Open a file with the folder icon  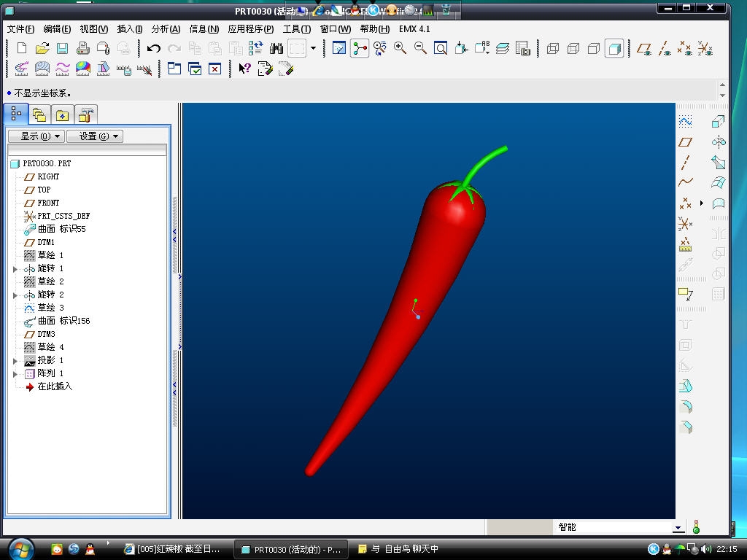(42, 48)
